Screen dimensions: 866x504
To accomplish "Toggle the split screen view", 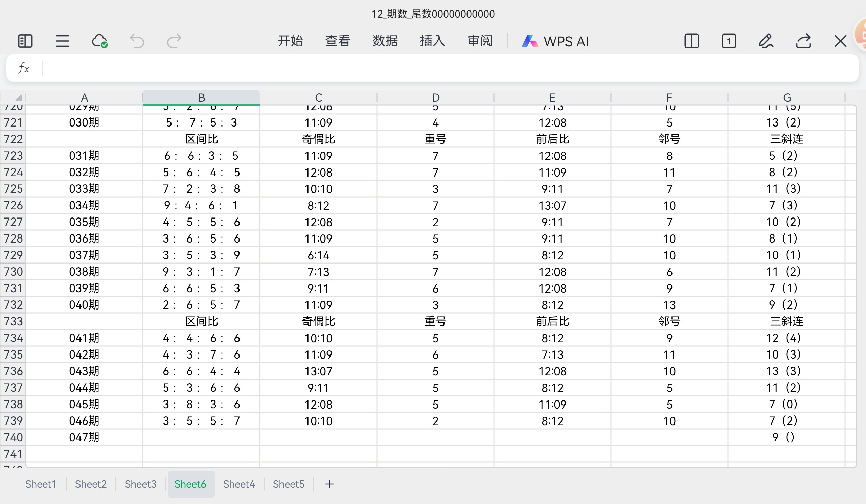I will pyautogui.click(x=692, y=41).
